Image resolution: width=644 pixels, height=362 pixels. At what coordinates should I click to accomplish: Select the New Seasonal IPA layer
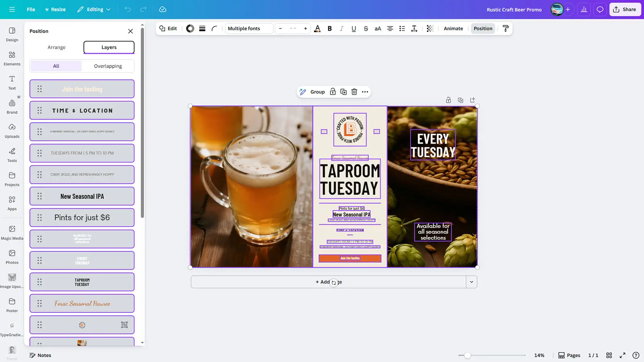click(82, 196)
